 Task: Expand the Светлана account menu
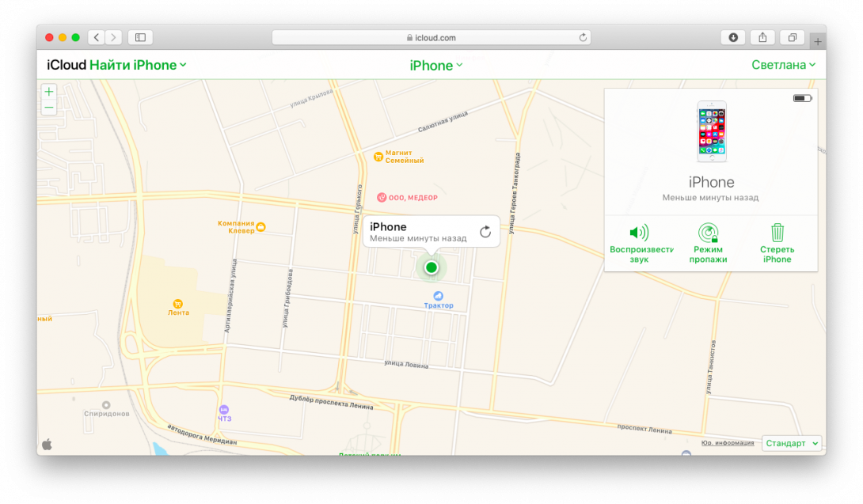[783, 65]
